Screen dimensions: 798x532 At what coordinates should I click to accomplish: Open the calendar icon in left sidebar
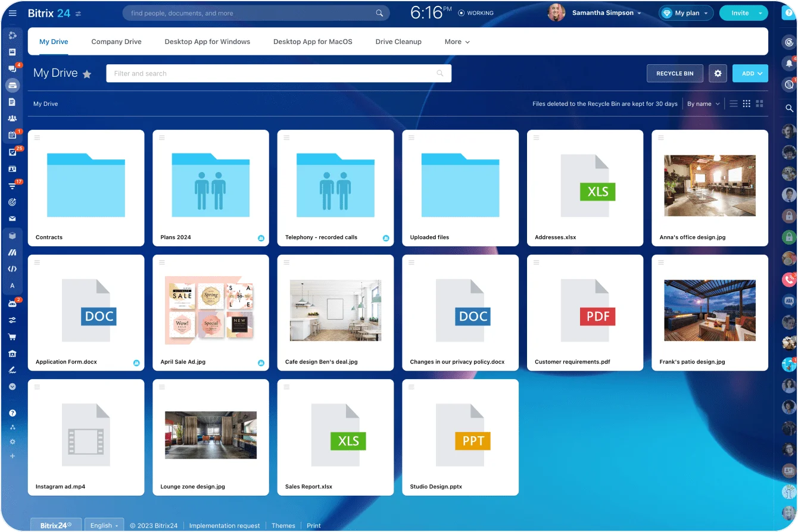[x=13, y=135]
